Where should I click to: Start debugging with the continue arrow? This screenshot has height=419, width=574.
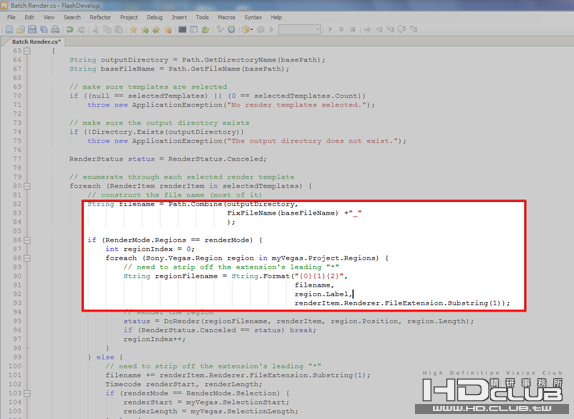tap(330, 29)
